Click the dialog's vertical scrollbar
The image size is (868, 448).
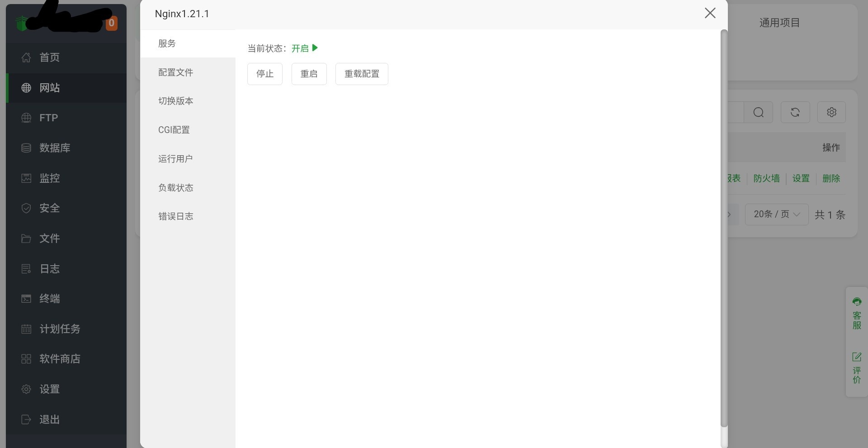click(x=724, y=229)
